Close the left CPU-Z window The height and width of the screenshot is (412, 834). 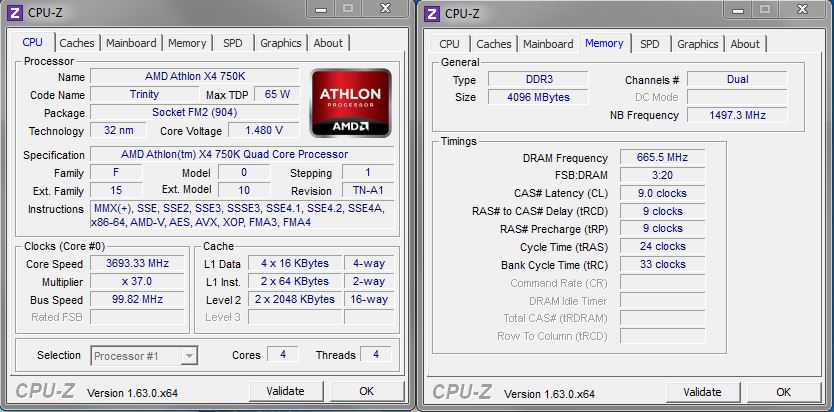[x=386, y=9]
